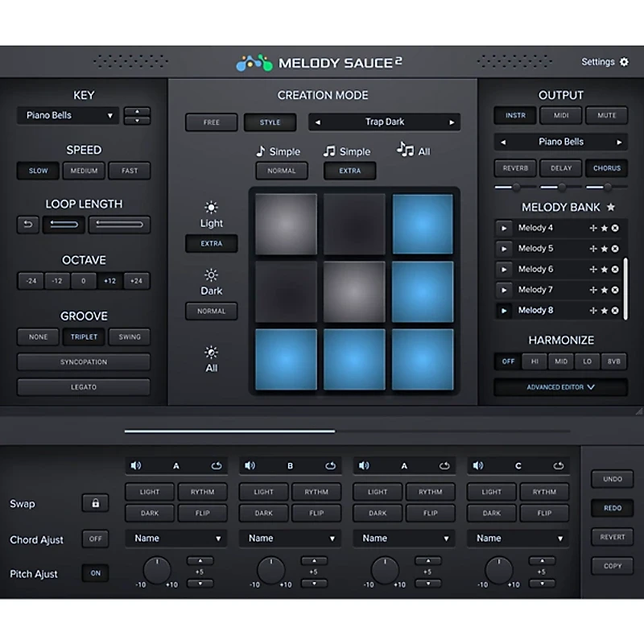Open the first section A Name dropdown
Screen dimensions: 644x644
pyautogui.click(x=175, y=538)
